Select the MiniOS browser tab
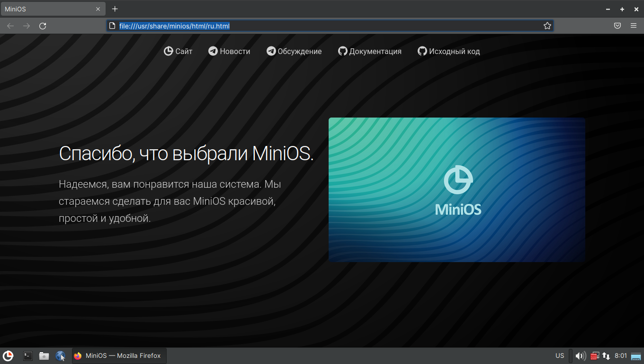 coord(47,9)
